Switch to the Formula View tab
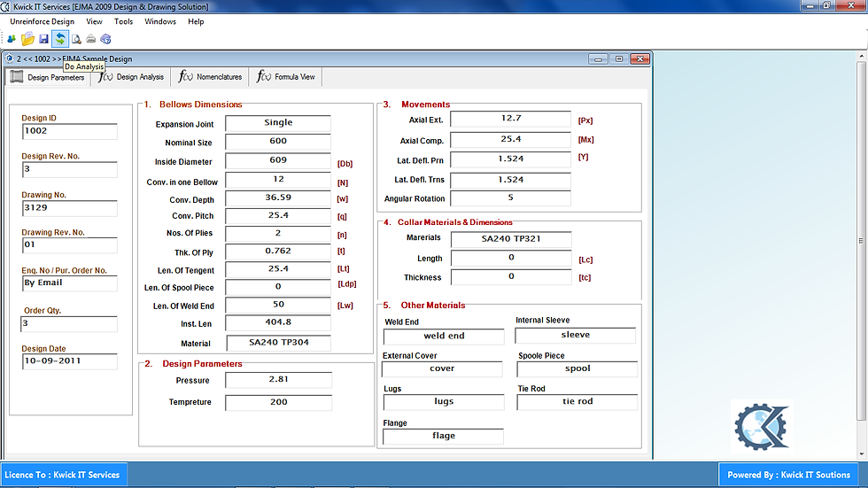Viewport: 868px width, 488px height. (x=285, y=77)
